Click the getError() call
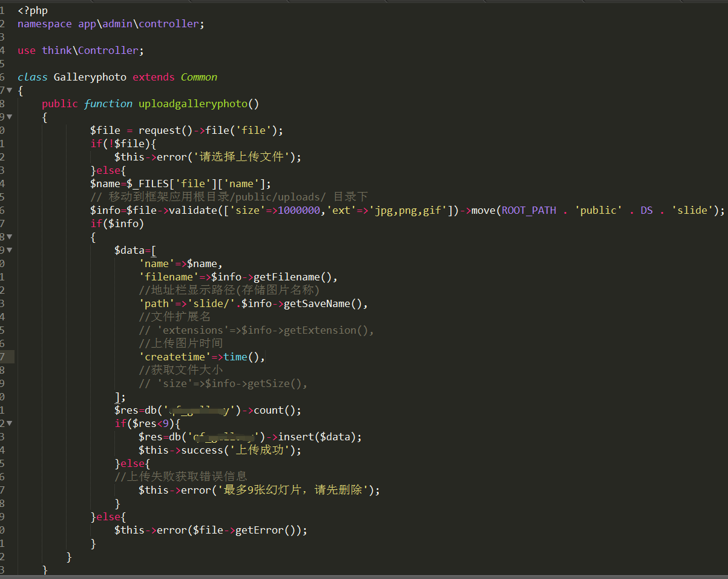The image size is (728, 579). click(266, 530)
